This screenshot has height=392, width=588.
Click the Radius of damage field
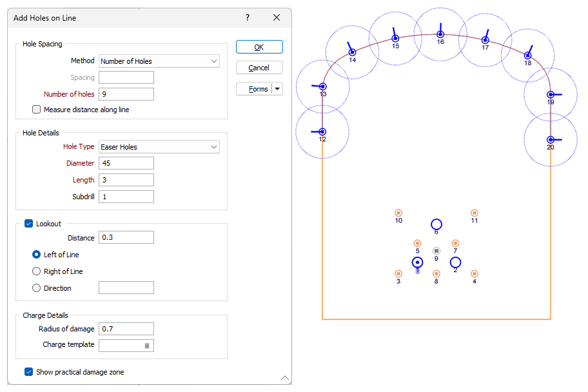(x=126, y=329)
